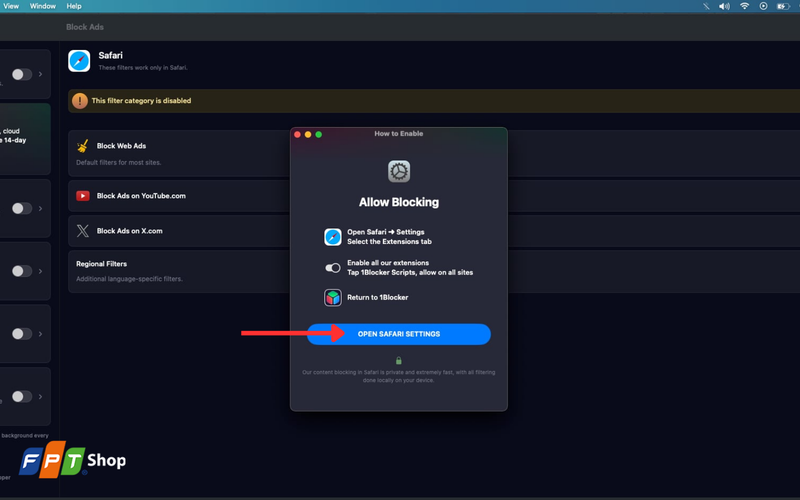Click the Open Safari Settings button
800x500 pixels.
398,334
